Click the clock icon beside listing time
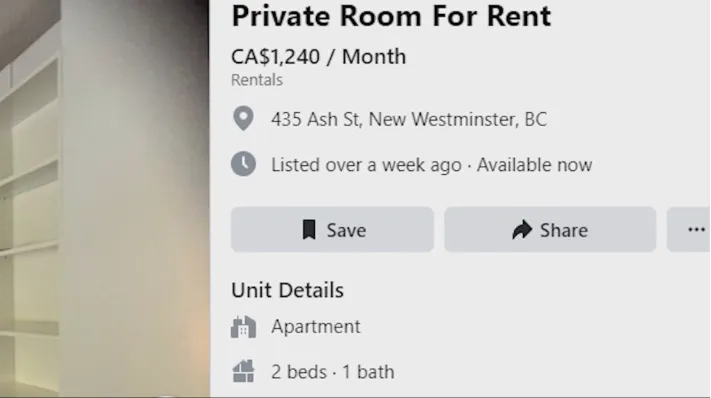The image size is (711, 398). click(243, 164)
